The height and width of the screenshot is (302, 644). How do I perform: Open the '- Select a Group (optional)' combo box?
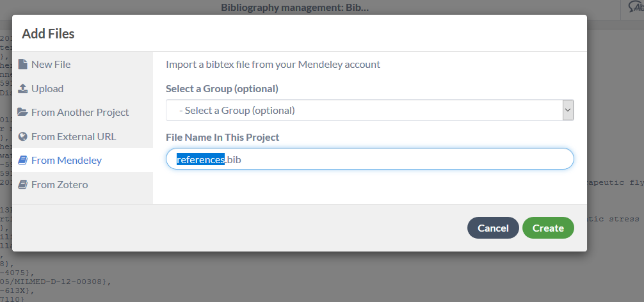(369, 110)
